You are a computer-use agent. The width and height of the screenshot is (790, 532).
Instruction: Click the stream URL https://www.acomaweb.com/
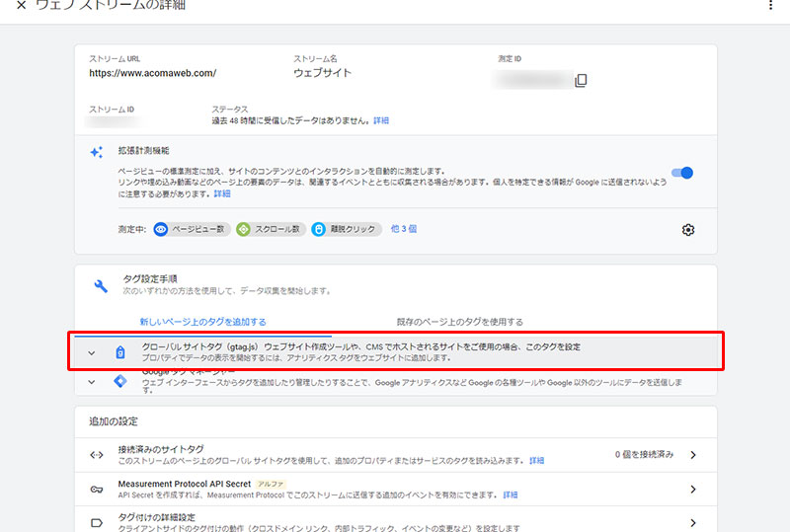[153, 73]
